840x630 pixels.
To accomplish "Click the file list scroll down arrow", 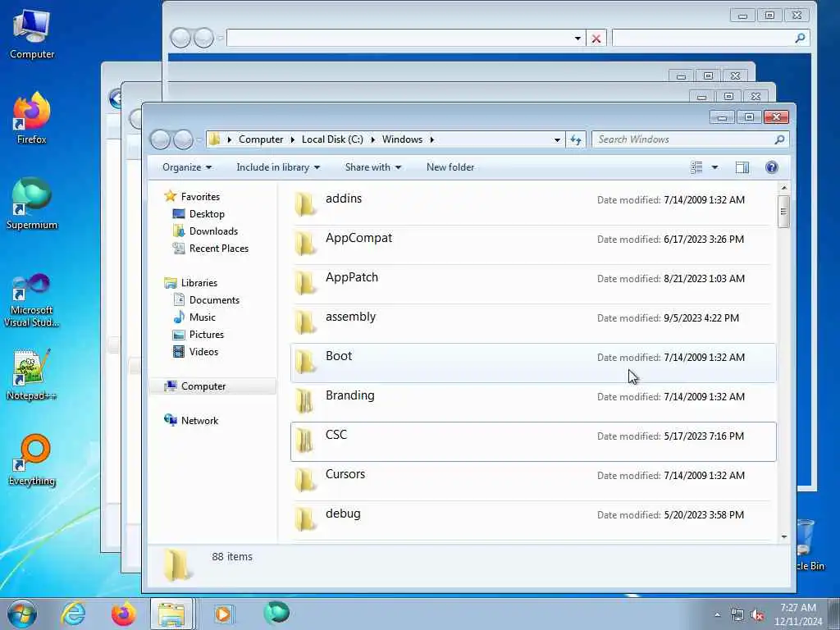I will click(784, 536).
